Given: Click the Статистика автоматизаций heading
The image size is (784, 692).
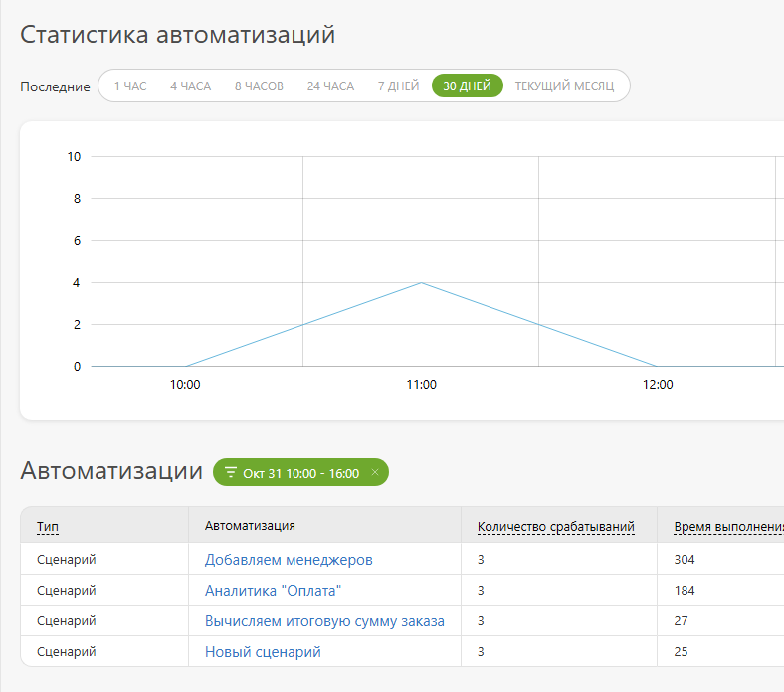Looking at the screenshot, I should 177,35.
